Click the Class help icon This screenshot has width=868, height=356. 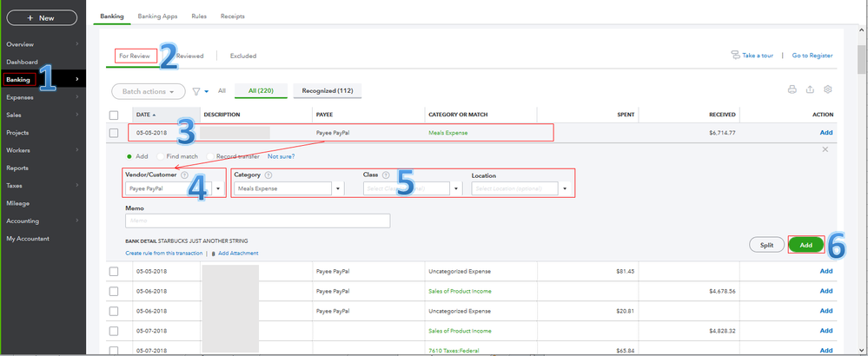(x=385, y=175)
